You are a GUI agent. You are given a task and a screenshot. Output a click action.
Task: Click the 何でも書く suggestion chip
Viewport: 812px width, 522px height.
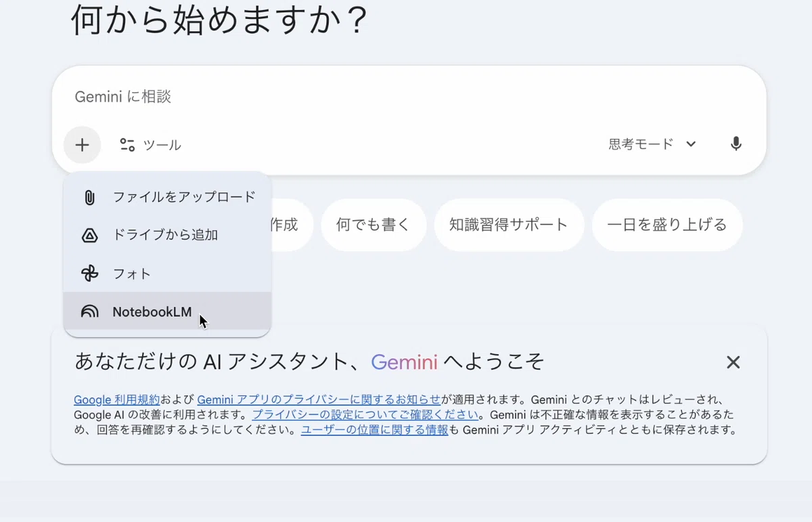point(374,225)
